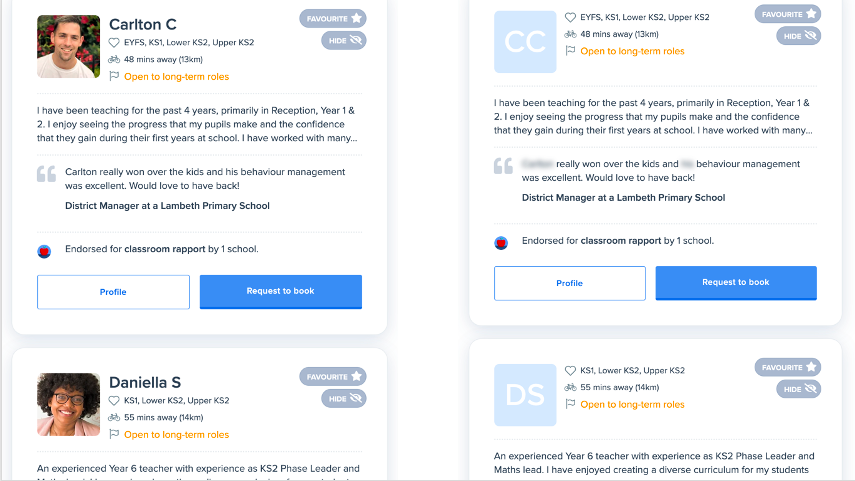Favourite Daniella S's profile card
Image resolution: width=855 pixels, height=481 pixels.
click(x=333, y=377)
